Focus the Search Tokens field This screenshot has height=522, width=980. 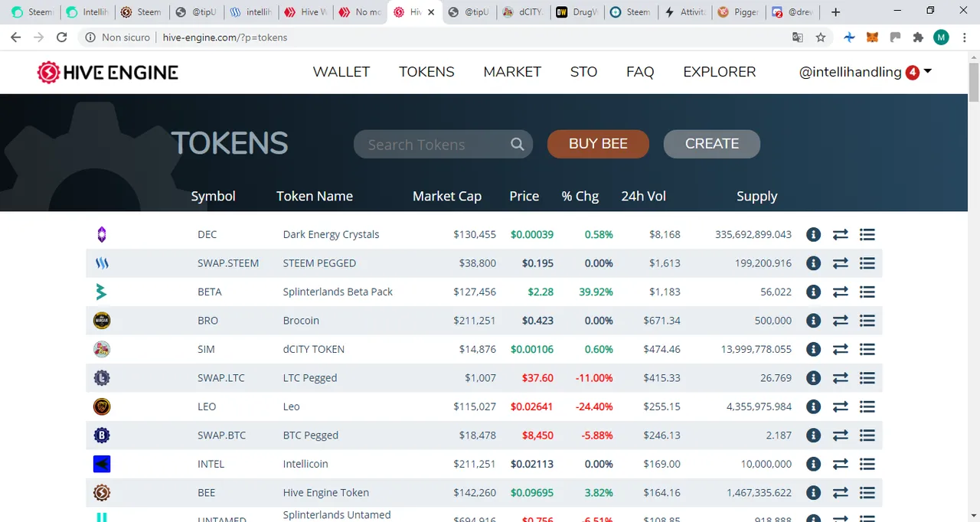click(443, 144)
